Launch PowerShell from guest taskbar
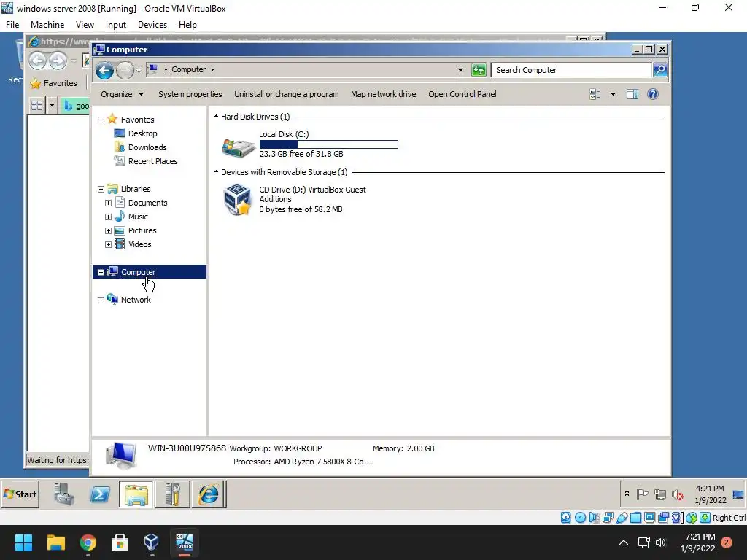The width and height of the screenshot is (747, 560). 100,494
